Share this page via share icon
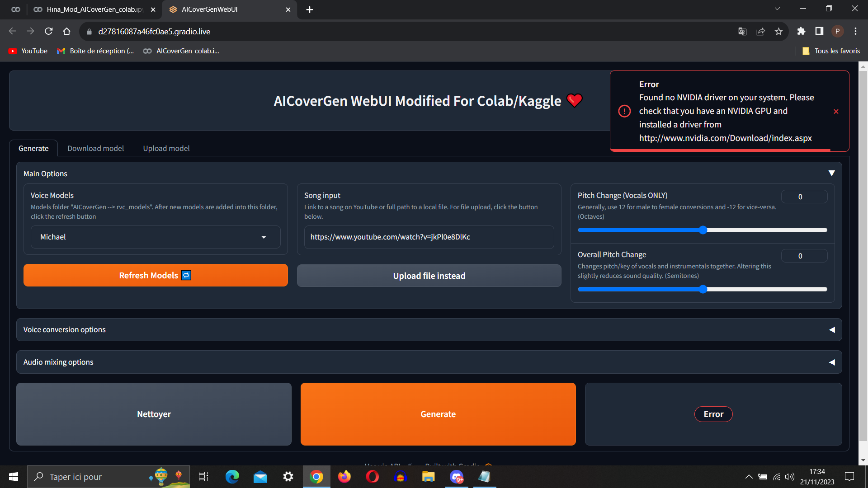 760,31
